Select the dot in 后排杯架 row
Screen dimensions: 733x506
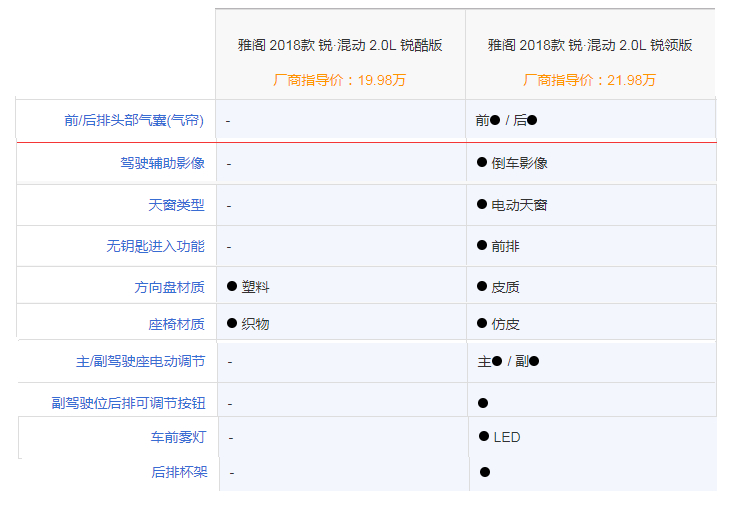(x=485, y=472)
